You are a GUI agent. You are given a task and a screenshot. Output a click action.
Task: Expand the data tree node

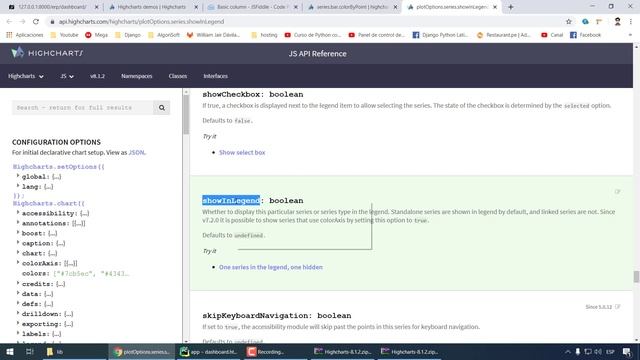click(18, 293)
